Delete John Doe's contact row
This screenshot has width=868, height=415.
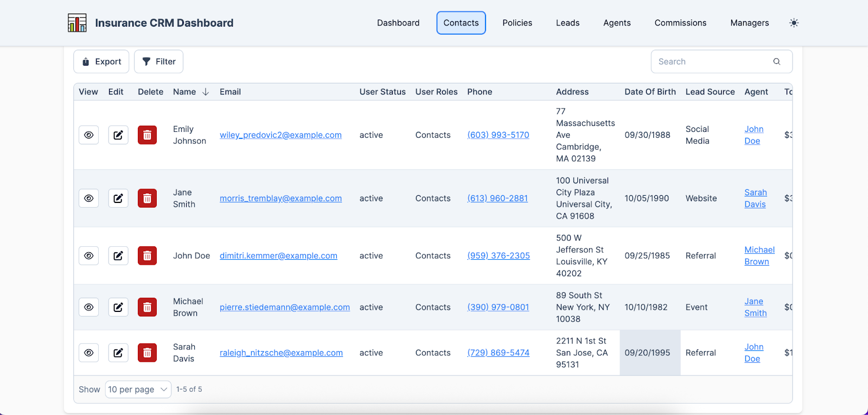147,256
